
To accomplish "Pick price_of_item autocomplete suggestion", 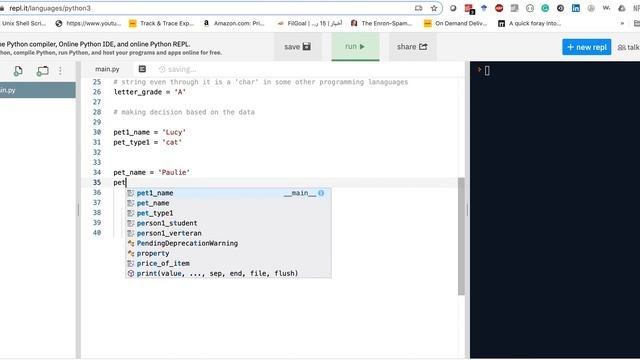I will point(228,263).
